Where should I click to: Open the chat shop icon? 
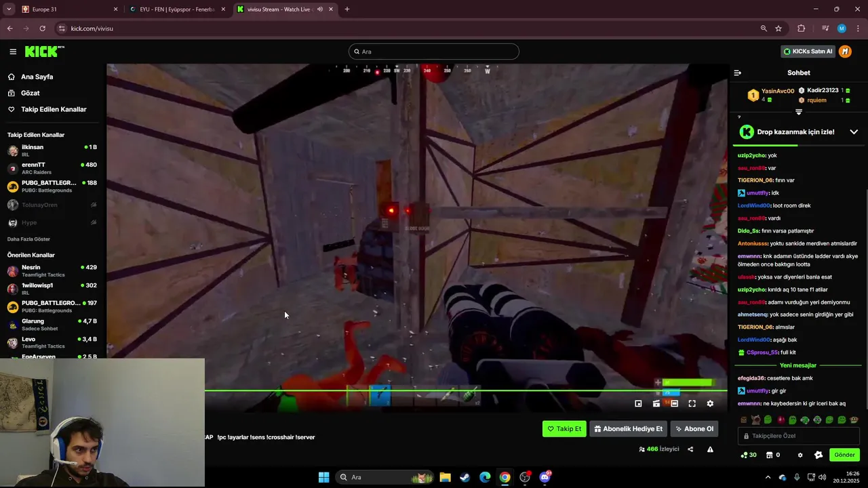point(770,455)
